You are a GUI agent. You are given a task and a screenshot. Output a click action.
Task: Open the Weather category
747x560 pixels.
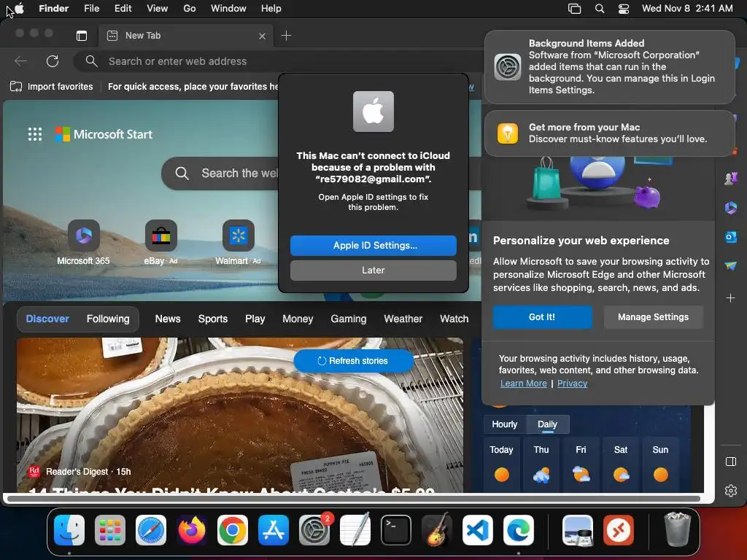pyautogui.click(x=403, y=319)
